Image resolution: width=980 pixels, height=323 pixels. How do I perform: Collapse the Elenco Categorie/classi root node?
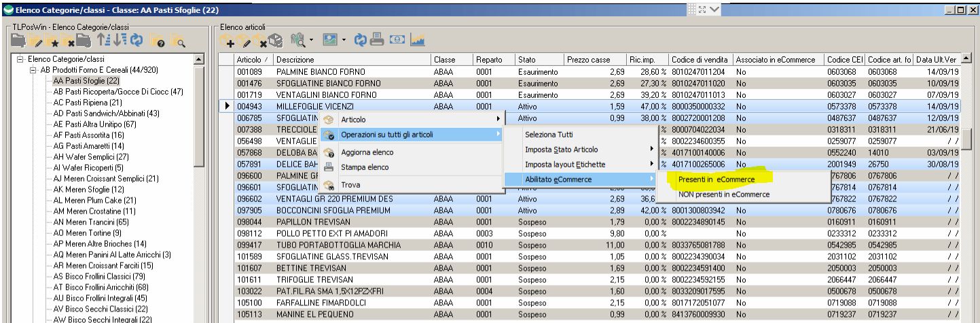click(21, 59)
